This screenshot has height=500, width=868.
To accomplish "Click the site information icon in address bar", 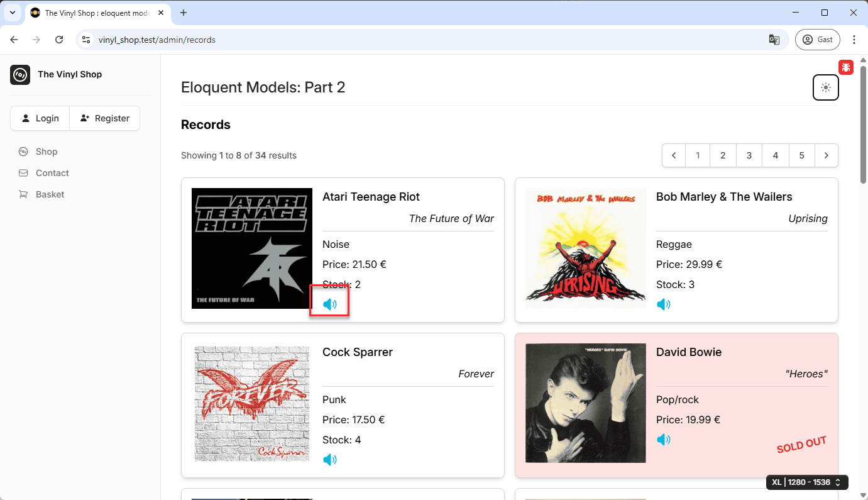I will tap(87, 40).
